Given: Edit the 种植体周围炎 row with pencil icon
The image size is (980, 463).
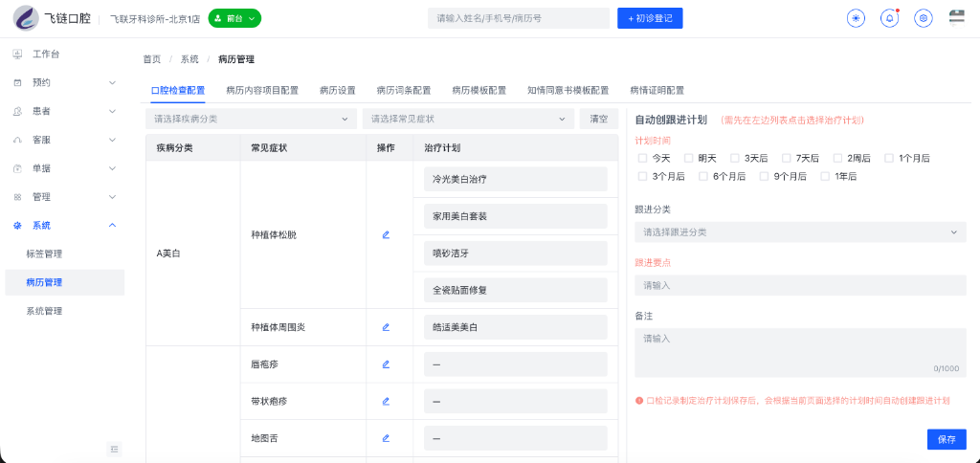Looking at the screenshot, I should 386,327.
